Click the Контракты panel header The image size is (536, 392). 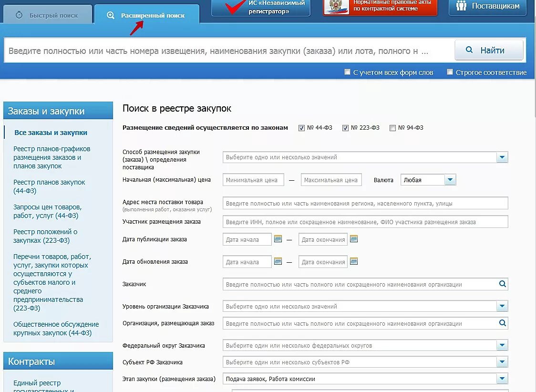(58, 361)
